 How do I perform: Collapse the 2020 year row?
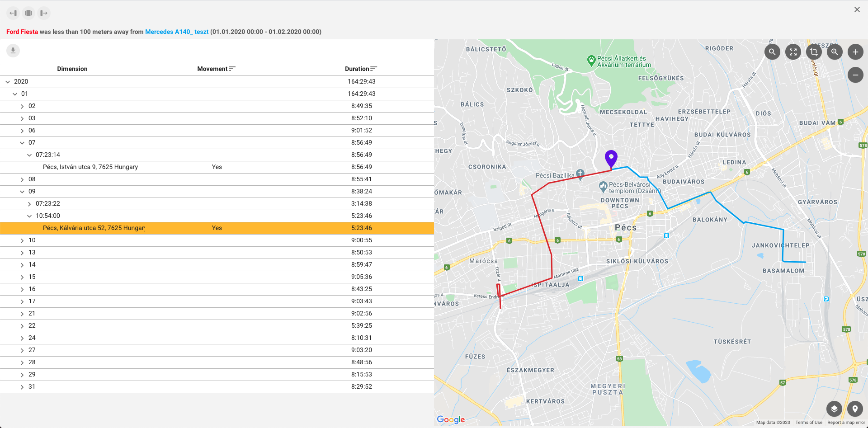8,82
